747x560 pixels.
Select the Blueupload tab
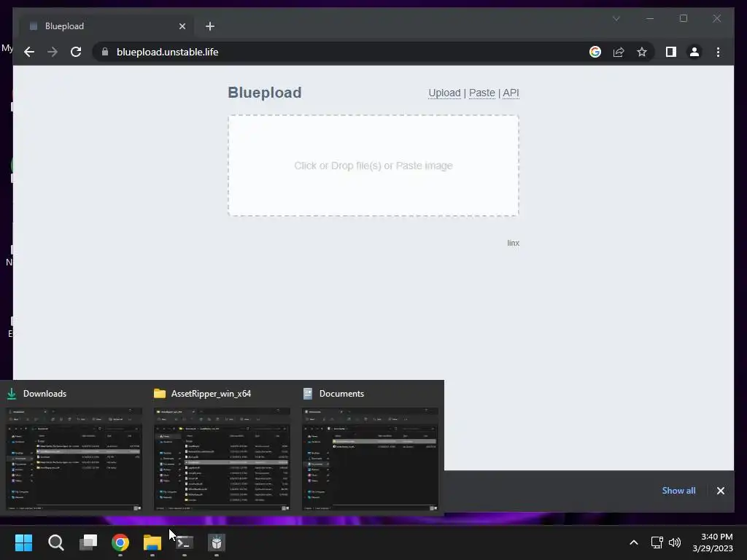[x=107, y=26]
